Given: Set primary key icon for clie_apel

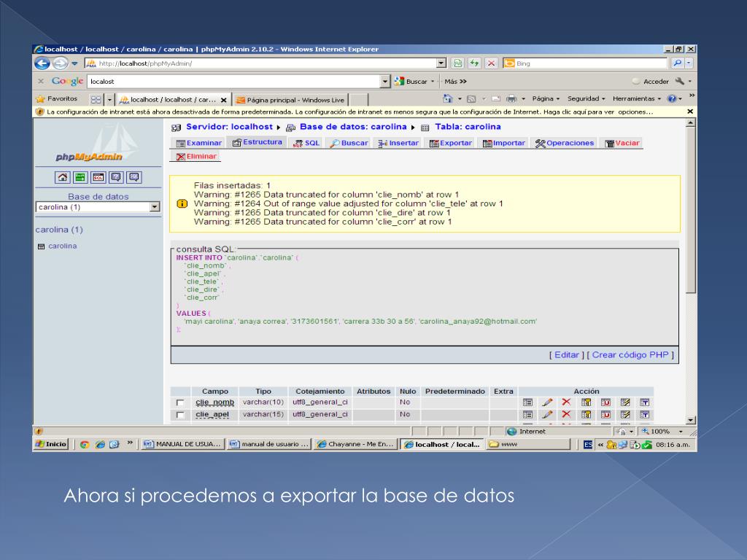Looking at the screenshot, I should point(586,415).
